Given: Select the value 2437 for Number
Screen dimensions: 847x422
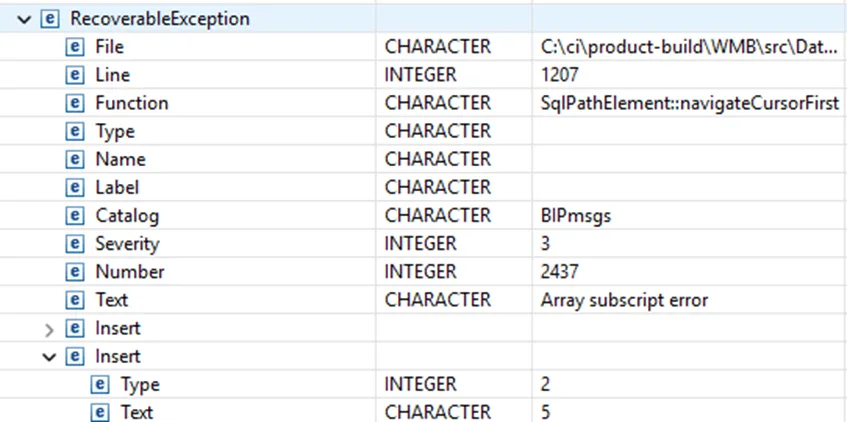Looking at the screenshot, I should (x=559, y=272).
